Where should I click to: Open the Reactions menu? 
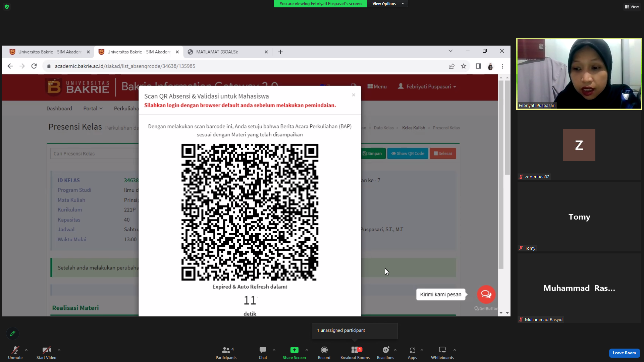tap(385, 353)
